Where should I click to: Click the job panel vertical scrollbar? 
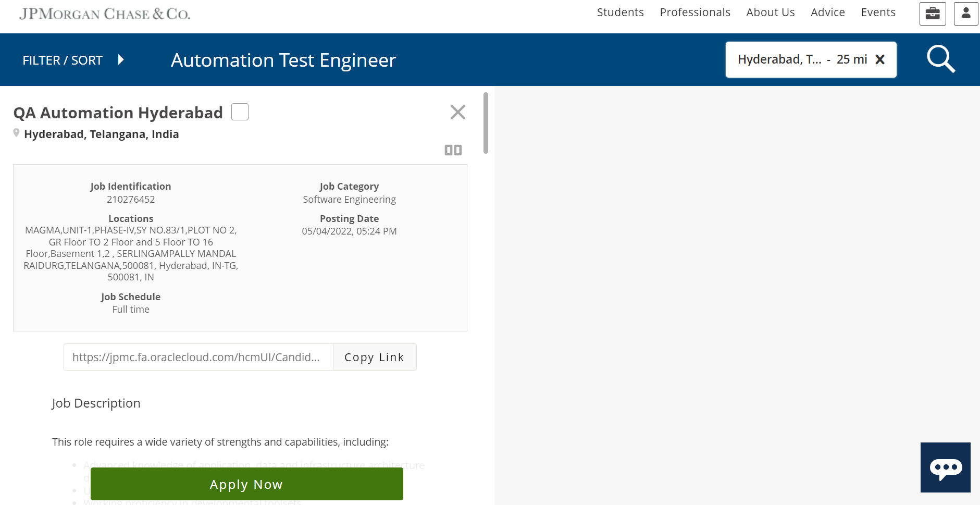(486, 123)
